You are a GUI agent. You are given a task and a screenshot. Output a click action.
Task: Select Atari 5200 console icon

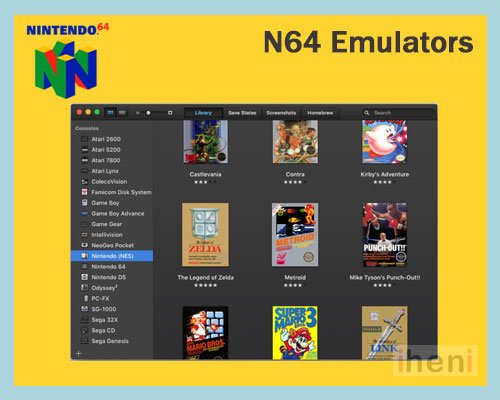[85, 150]
